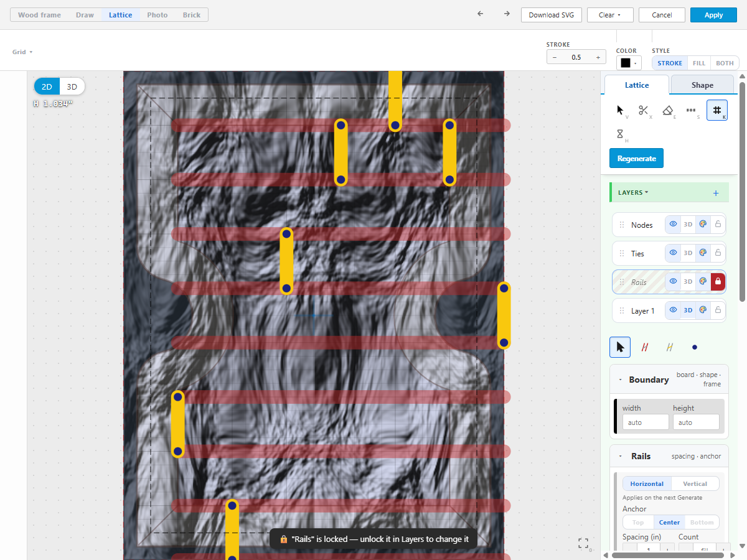Collapse the LAYERS section
Viewport: 747px width, 560px height.
(x=633, y=193)
